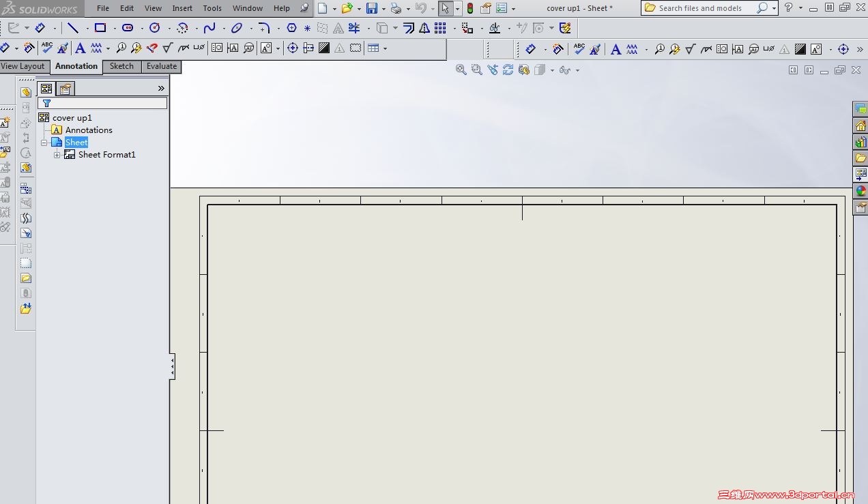This screenshot has height=504, width=868.
Task: Click the Save icon
Action: tap(372, 8)
